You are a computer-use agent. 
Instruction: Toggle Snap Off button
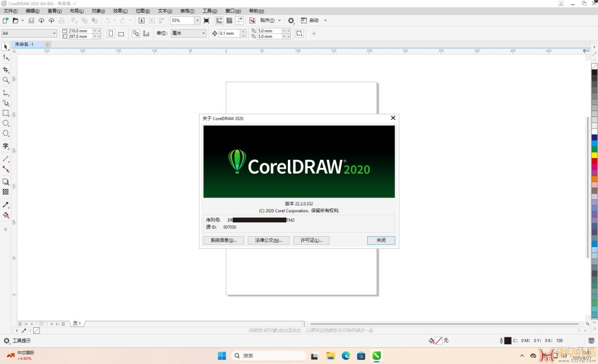pos(252,20)
